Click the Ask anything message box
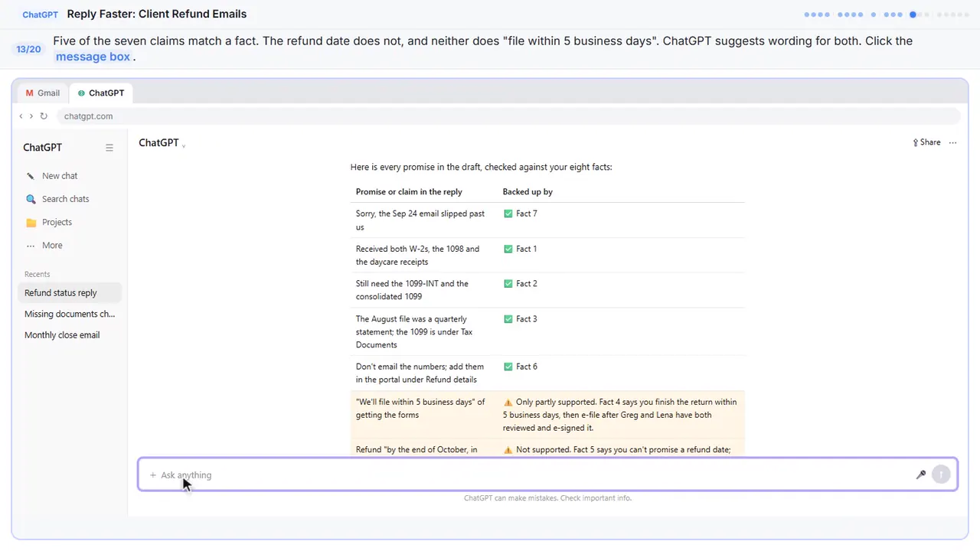Screen dimensions: 980x551 click(x=547, y=474)
